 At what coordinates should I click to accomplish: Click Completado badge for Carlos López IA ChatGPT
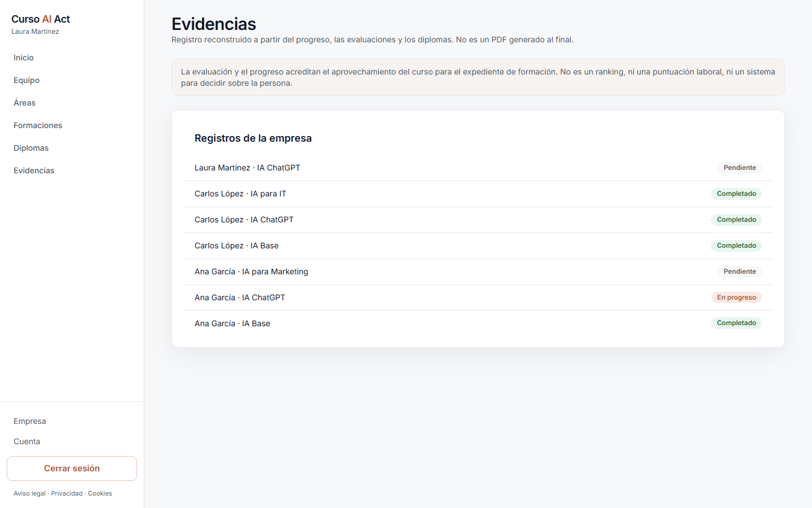[x=736, y=220]
